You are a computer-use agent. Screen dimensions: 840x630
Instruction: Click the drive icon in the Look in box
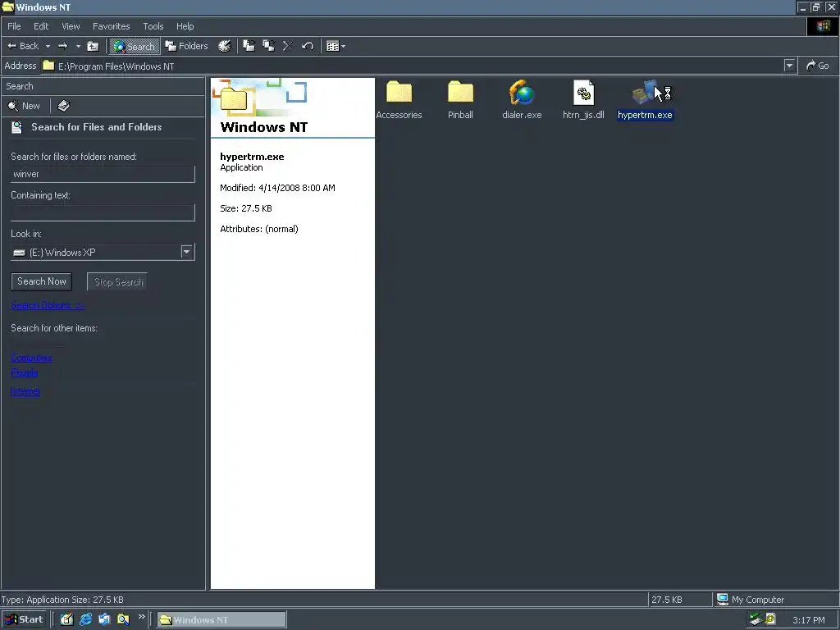20,253
